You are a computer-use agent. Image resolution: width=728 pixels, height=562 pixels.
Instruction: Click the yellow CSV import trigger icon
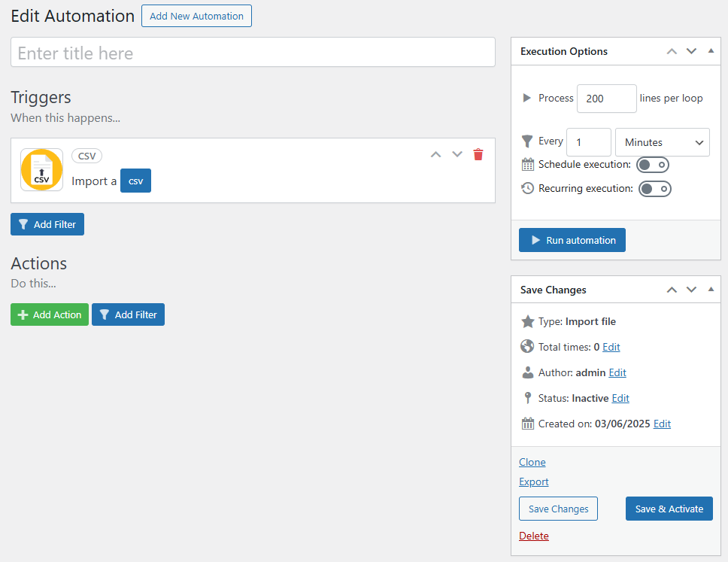41,170
